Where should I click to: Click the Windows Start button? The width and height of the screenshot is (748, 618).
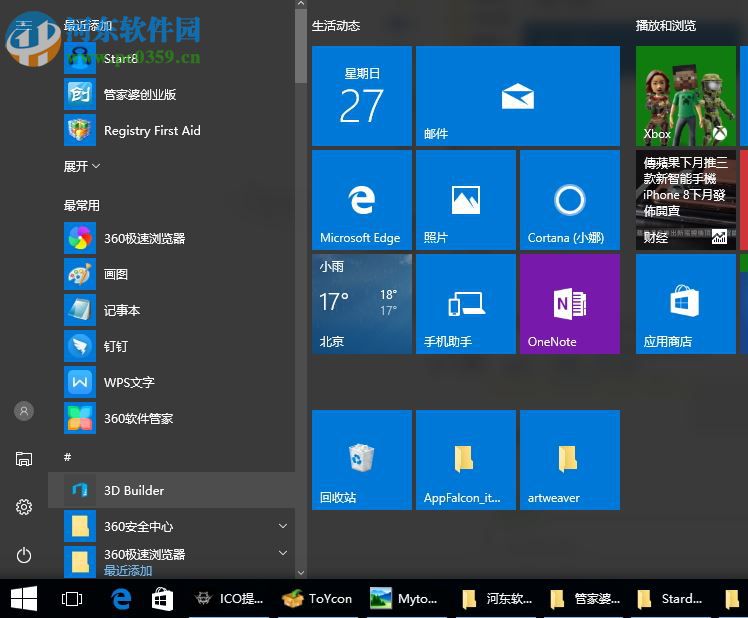point(24,598)
